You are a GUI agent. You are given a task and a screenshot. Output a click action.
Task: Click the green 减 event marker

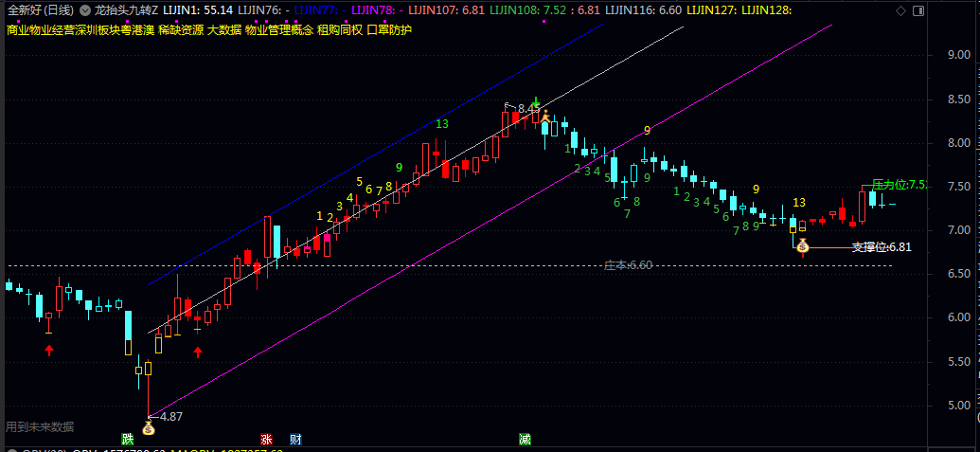coord(525,439)
